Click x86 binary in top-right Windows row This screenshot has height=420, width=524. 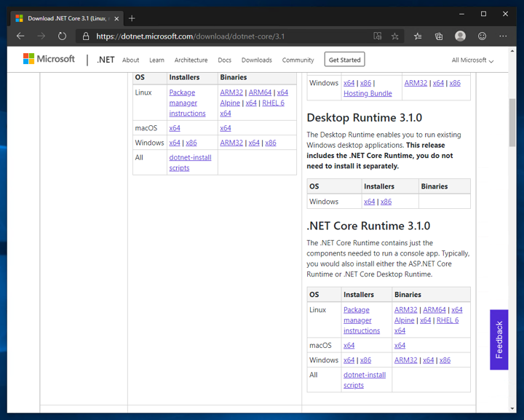tap(455, 83)
